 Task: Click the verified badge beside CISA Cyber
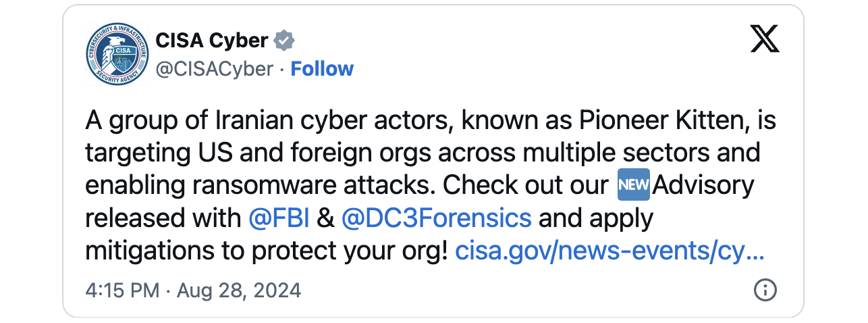coord(283,41)
